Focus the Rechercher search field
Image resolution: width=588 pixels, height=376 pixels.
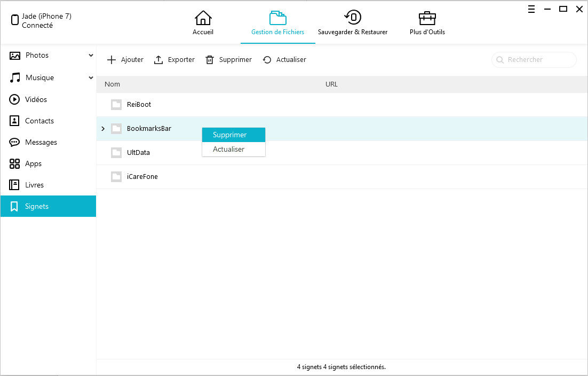[534, 60]
